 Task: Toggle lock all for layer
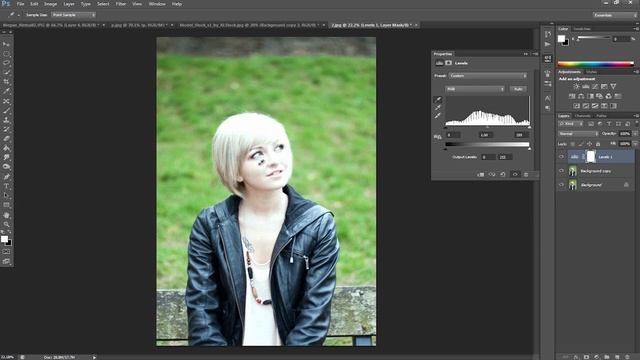(x=598, y=144)
